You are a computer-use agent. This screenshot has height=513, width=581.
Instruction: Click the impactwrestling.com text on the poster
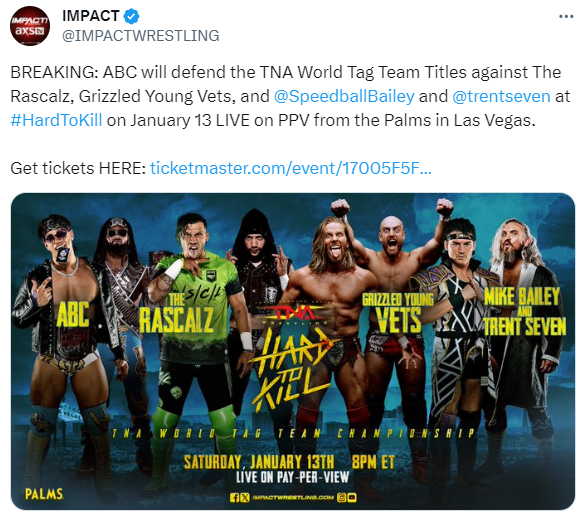click(293, 497)
